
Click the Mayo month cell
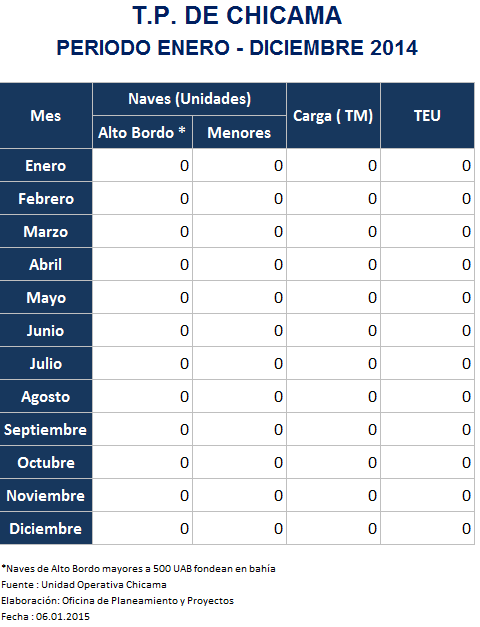(46, 298)
